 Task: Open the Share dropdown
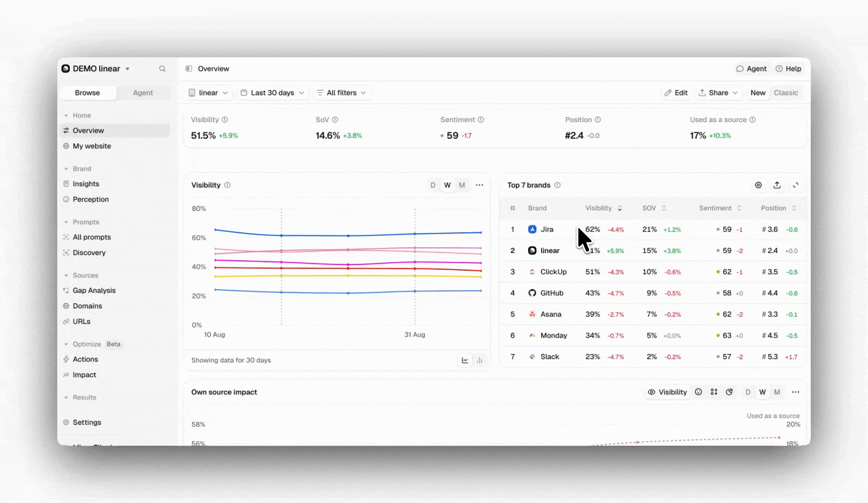tap(718, 93)
